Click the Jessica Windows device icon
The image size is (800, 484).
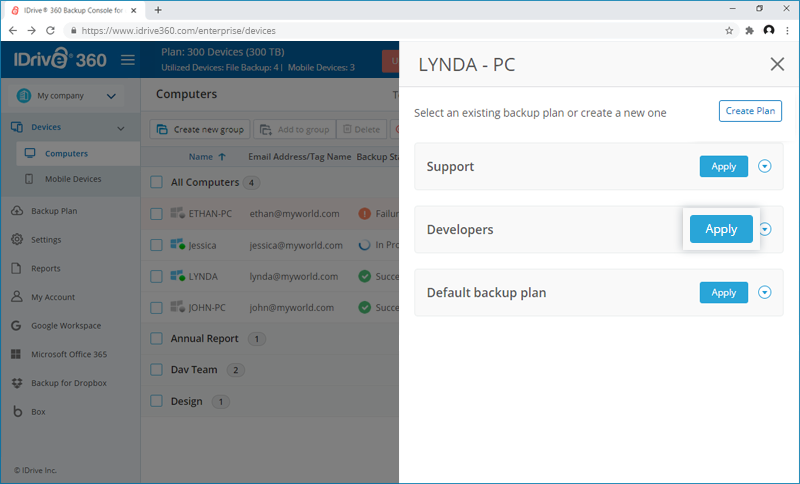[x=178, y=244]
